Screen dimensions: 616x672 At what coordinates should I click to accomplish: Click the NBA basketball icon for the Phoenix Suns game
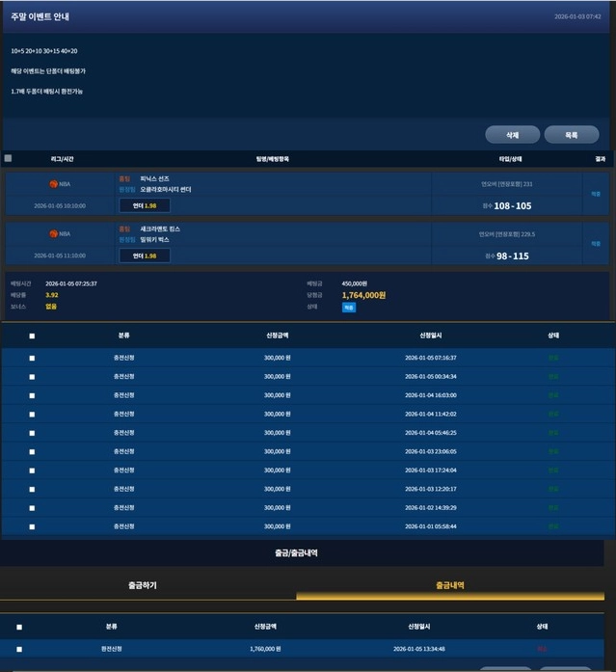point(54,183)
